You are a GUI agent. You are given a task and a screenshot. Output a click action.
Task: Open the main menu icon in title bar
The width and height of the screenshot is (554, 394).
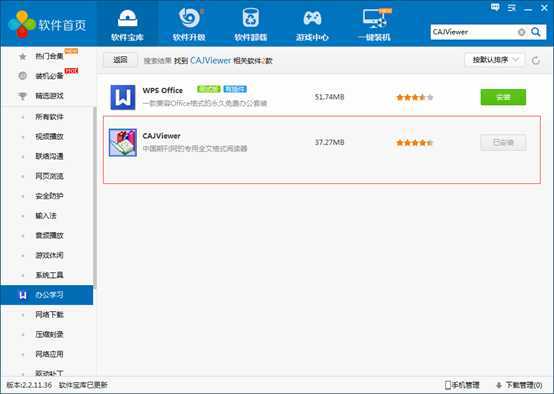point(512,7)
